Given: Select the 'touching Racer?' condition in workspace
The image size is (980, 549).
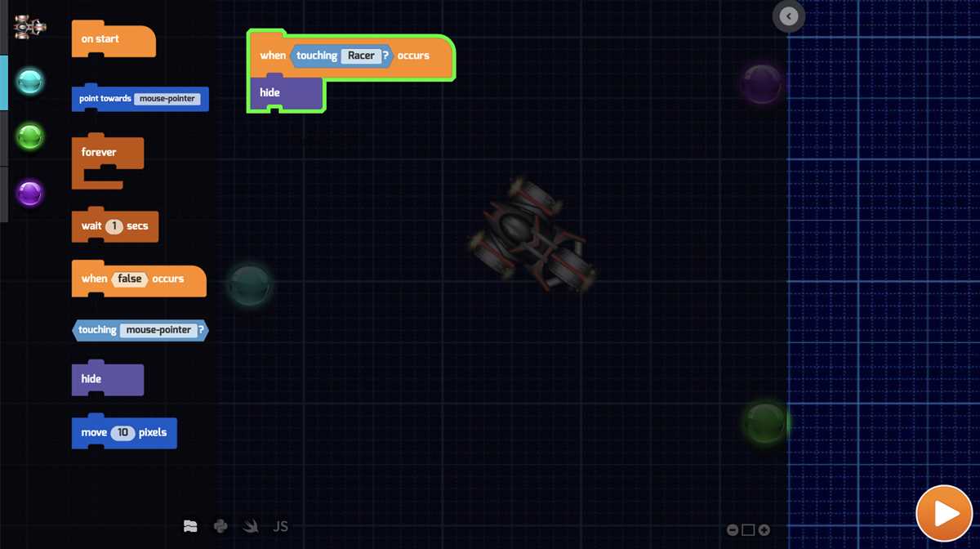Looking at the screenshot, I should 342,56.
